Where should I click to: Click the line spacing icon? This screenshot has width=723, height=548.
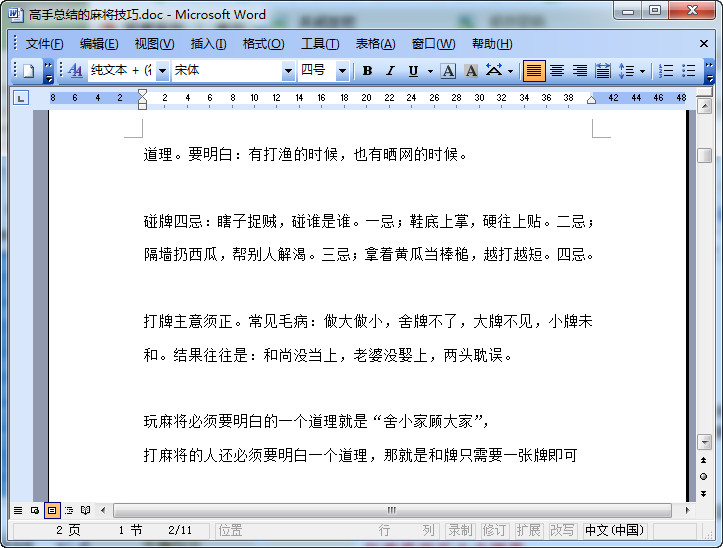tap(626, 71)
